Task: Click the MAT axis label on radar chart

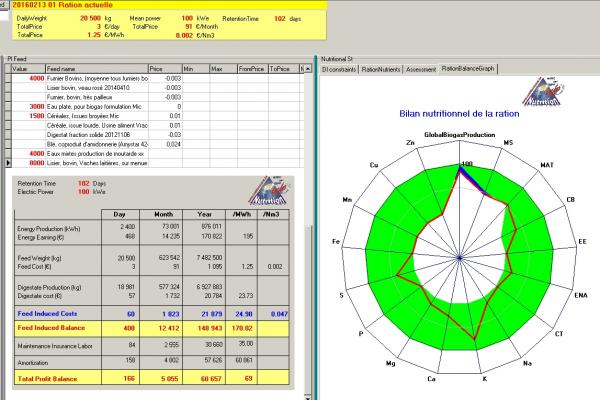Action: point(547,165)
